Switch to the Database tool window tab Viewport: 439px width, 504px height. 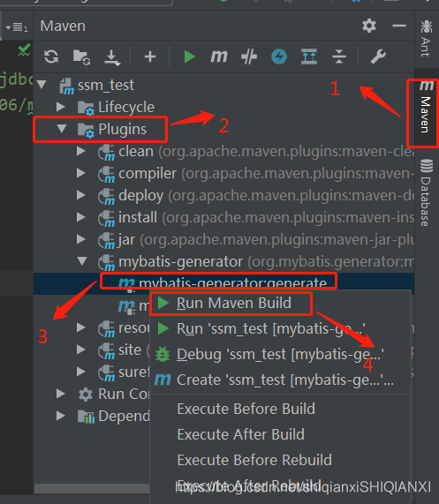[x=426, y=192]
